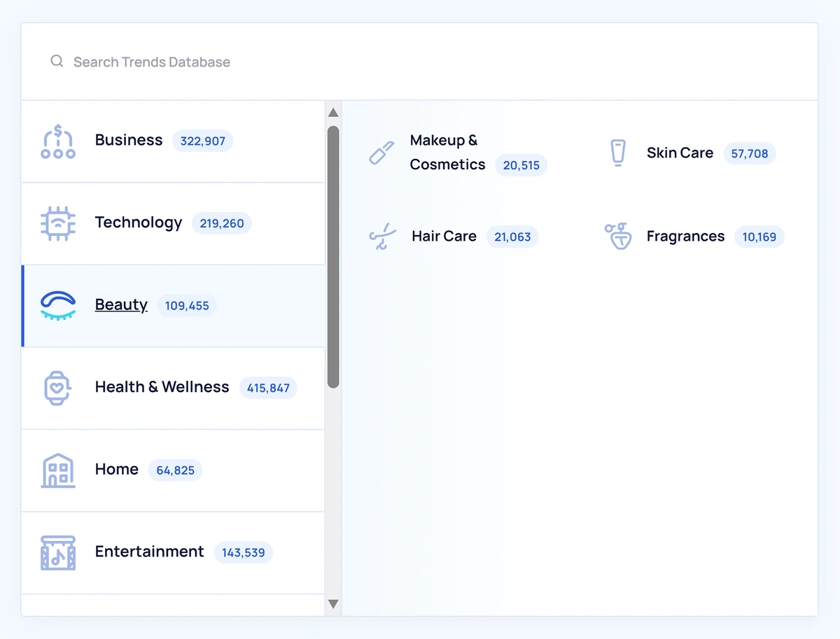Click the Makeup & Cosmetics lipstick icon

381,153
